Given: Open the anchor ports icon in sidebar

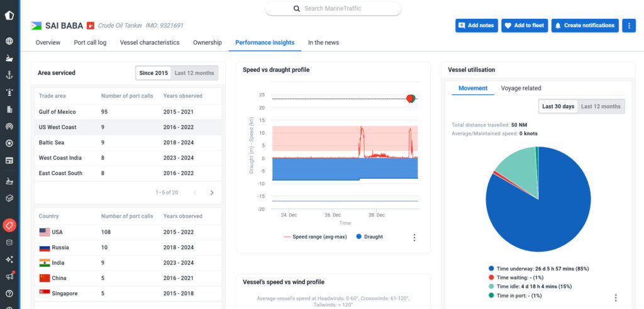Looking at the screenshot, I should pos(9,75).
